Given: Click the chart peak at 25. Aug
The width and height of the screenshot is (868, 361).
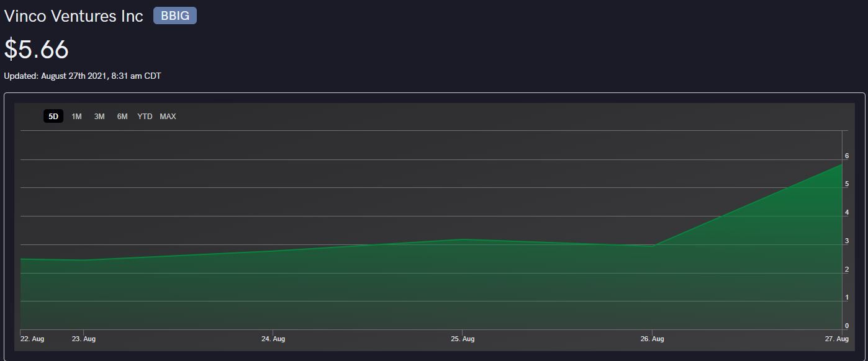Looking at the screenshot, I should pos(463,239).
